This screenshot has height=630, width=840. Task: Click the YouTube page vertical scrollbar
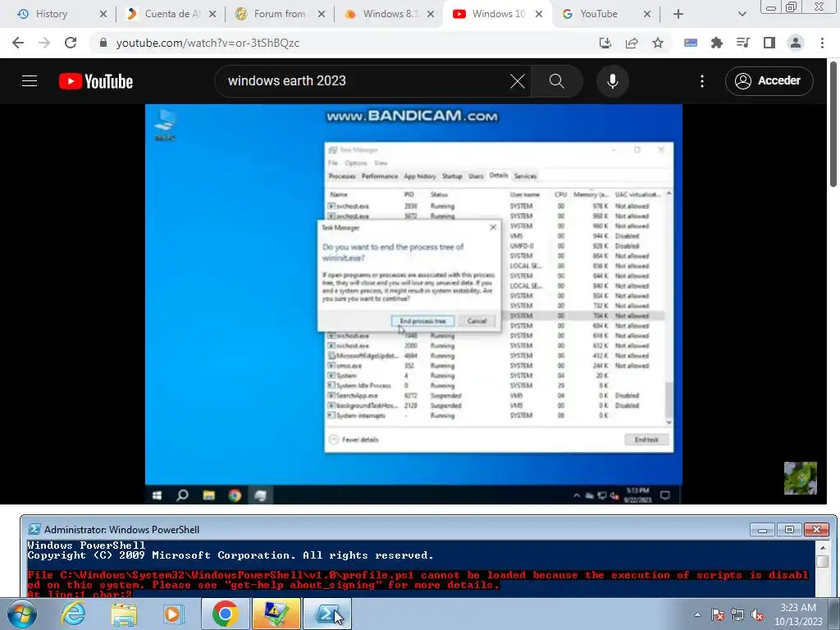[833, 125]
